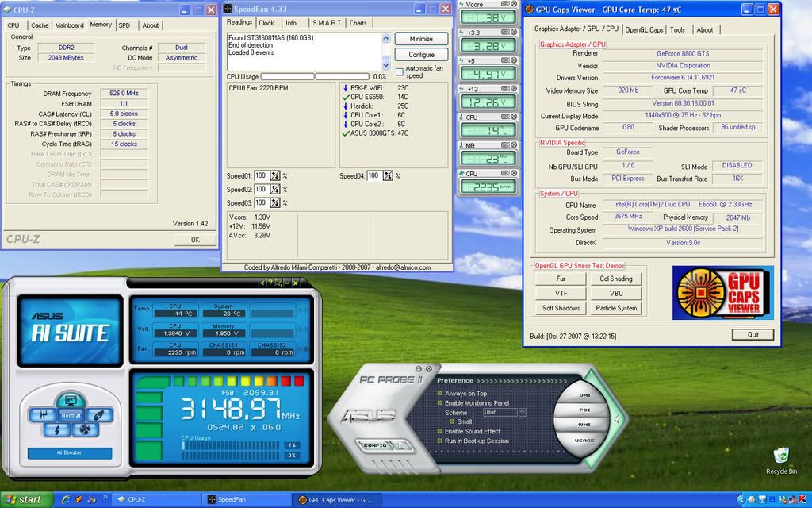The height and width of the screenshot is (508, 812).
Task: Expand the Scheme dropdown in PC Probe
Action: tap(522, 413)
